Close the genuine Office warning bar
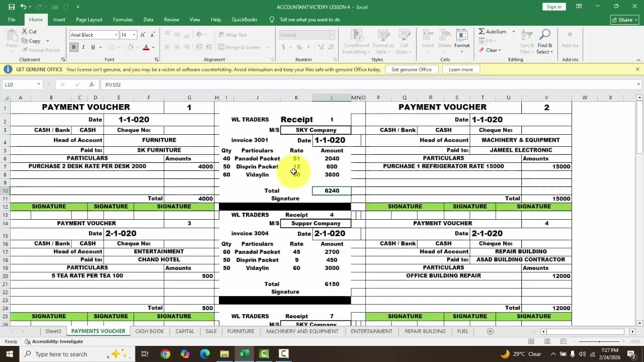 (637, 69)
